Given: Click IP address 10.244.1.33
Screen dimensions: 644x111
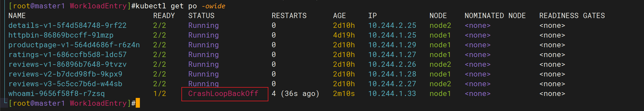Looking at the screenshot, I should (x=392, y=94).
